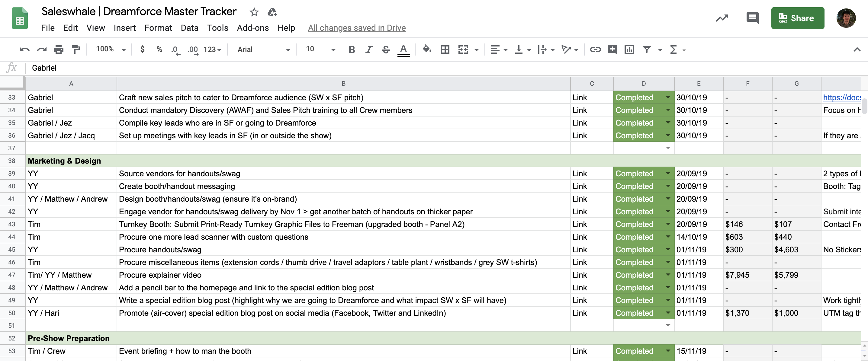Click the green Share button

click(797, 18)
